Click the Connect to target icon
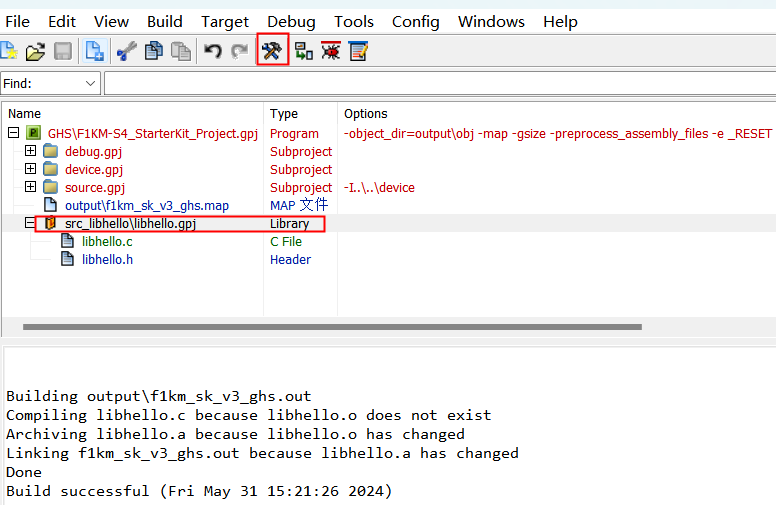This screenshot has width=776, height=505. [x=303, y=51]
